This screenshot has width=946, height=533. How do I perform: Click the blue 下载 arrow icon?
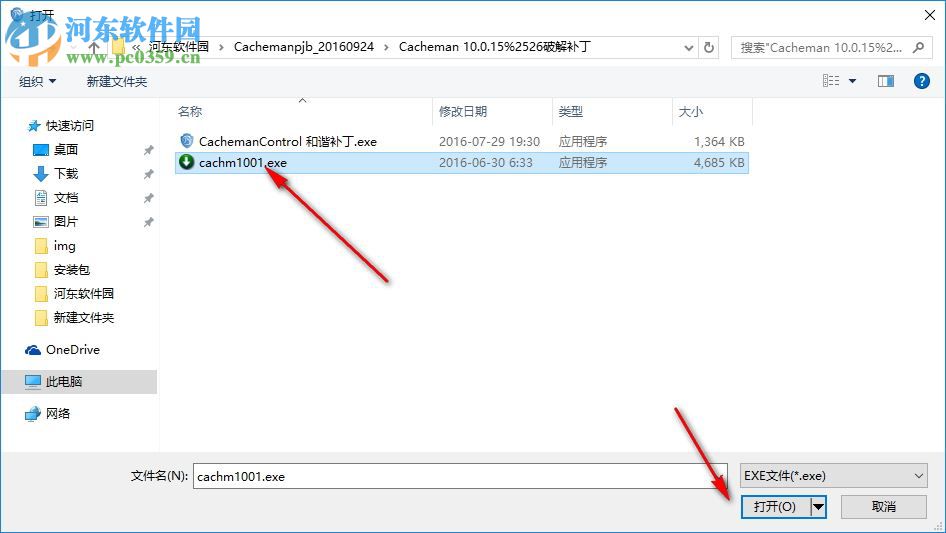(x=40, y=174)
